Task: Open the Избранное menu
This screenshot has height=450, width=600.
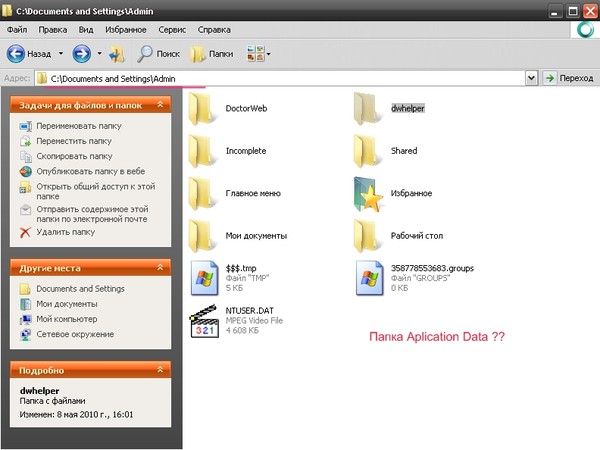Action: tap(126, 29)
